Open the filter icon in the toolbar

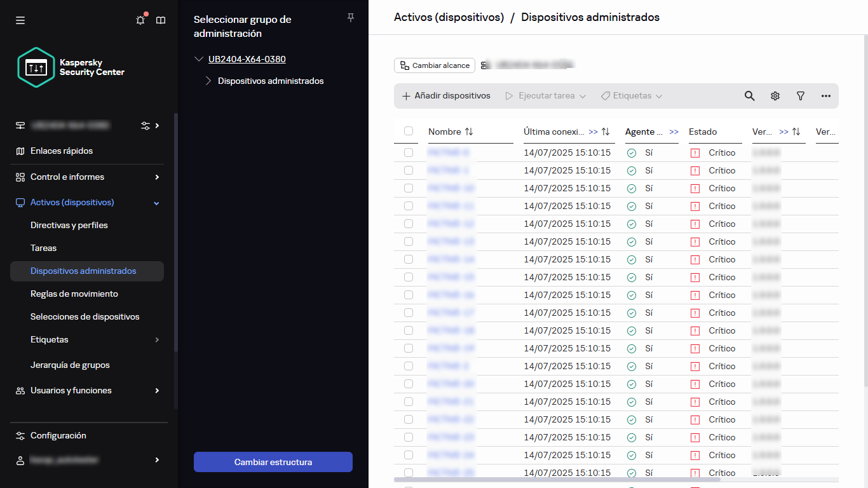tap(800, 95)
